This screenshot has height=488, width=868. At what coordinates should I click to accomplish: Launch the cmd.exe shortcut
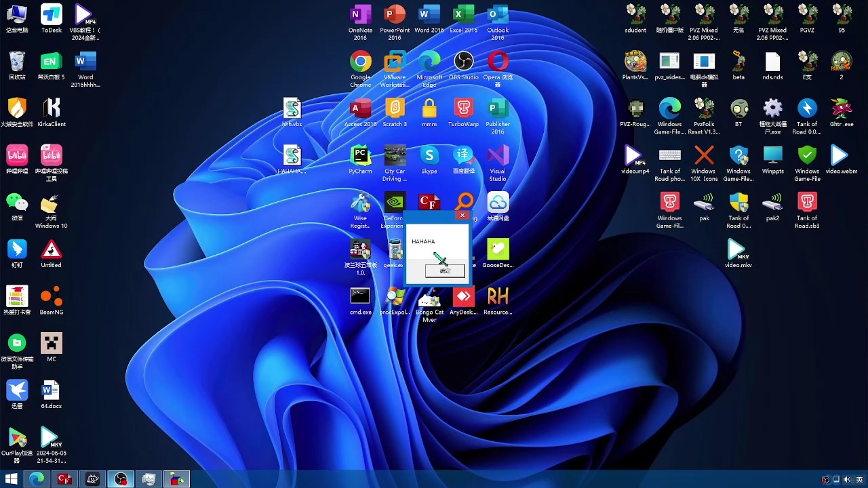(x=360, y=300)
